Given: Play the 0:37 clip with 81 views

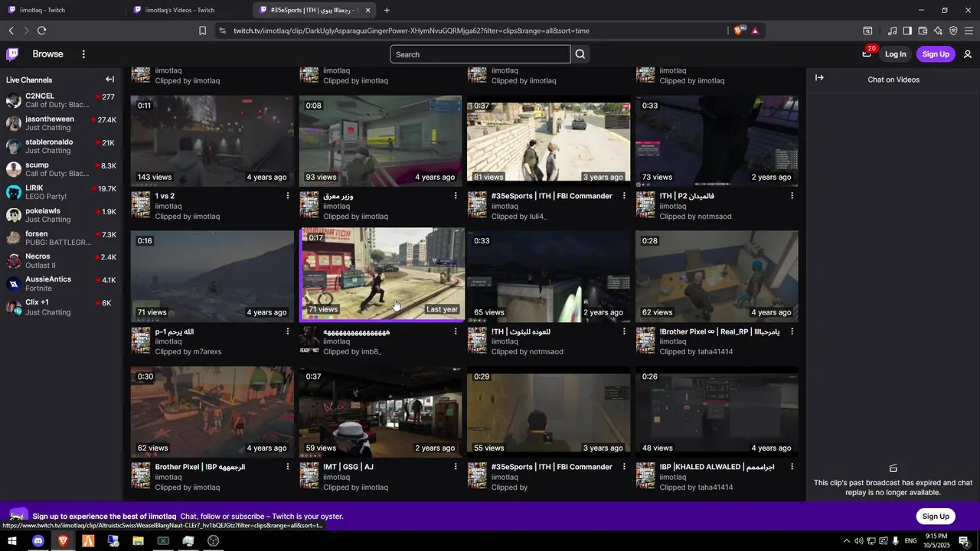Looking at the screenshot, I should click(x=548, y=141).
